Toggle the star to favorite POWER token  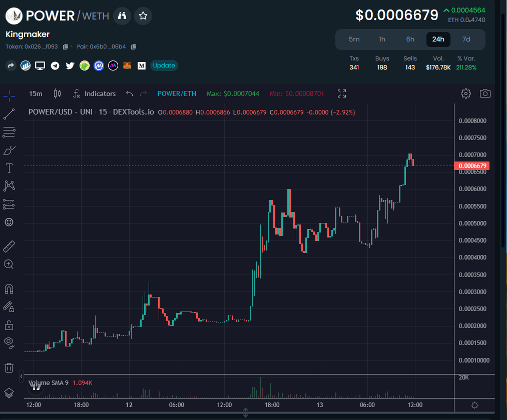143,15
